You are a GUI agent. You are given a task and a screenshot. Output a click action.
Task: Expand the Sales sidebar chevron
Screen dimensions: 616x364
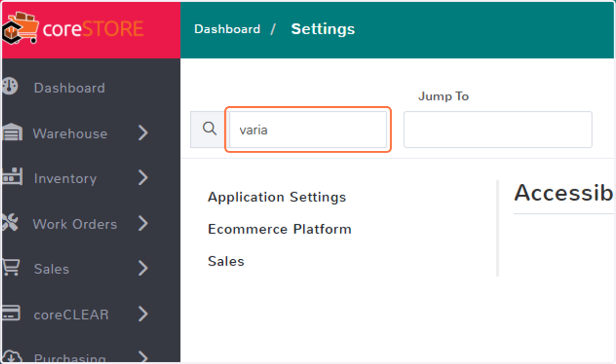click(143, 268)
